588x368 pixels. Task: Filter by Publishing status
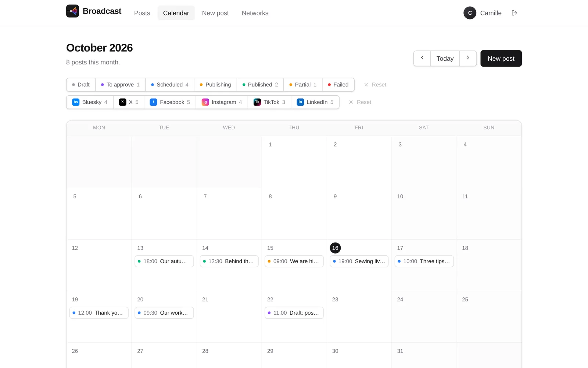(x=215, y=85)
